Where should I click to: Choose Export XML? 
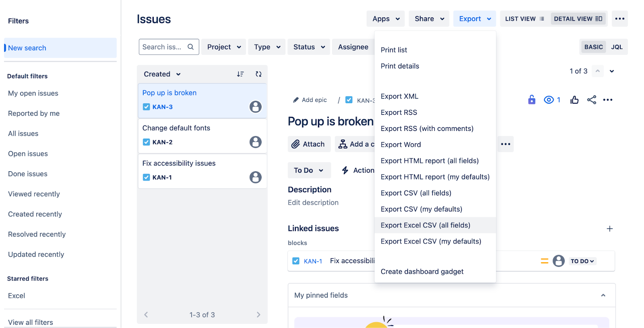[435, 96]
